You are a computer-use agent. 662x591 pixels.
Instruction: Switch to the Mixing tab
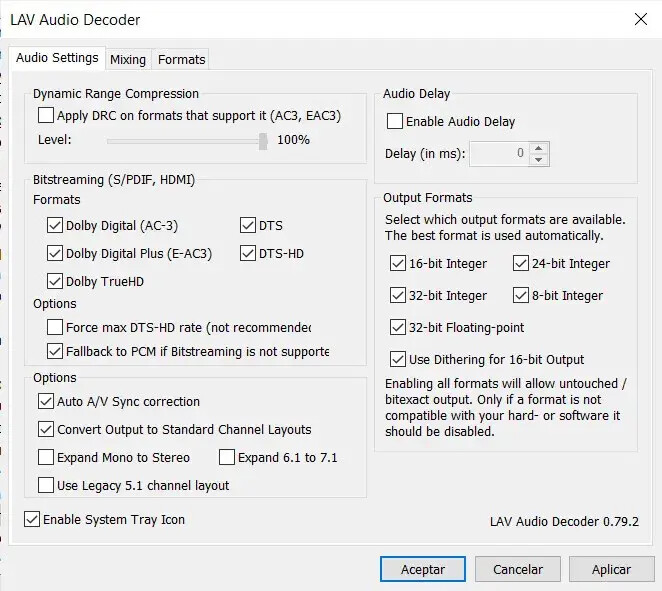(x=128, y=60)
